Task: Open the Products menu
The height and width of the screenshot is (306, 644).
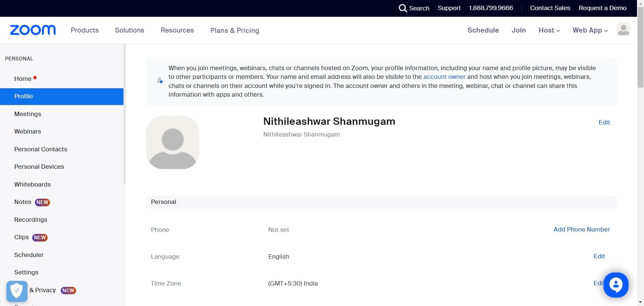Action: (x=85, y=30)
